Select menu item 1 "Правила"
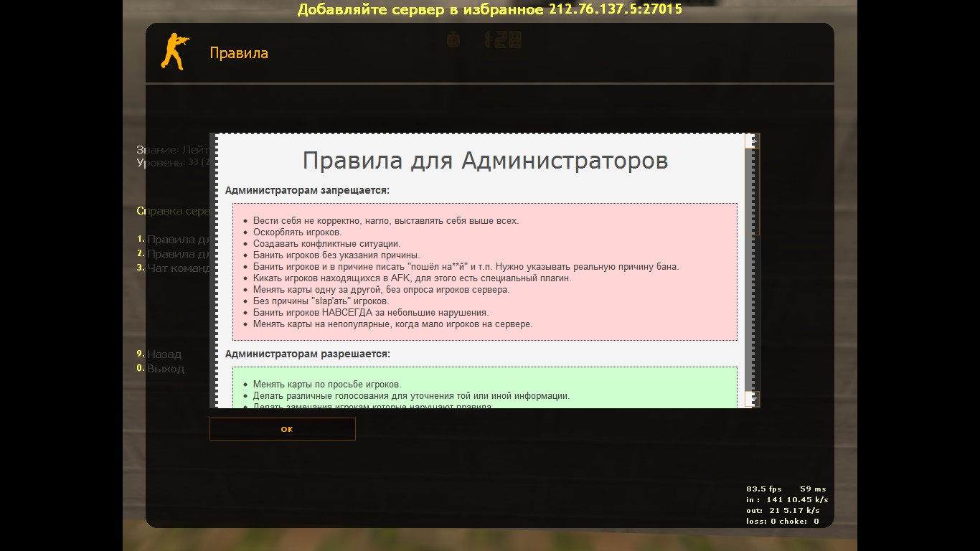Image resolution: width=980 pixels, height=551 pixels. click(x=173, y=240)
